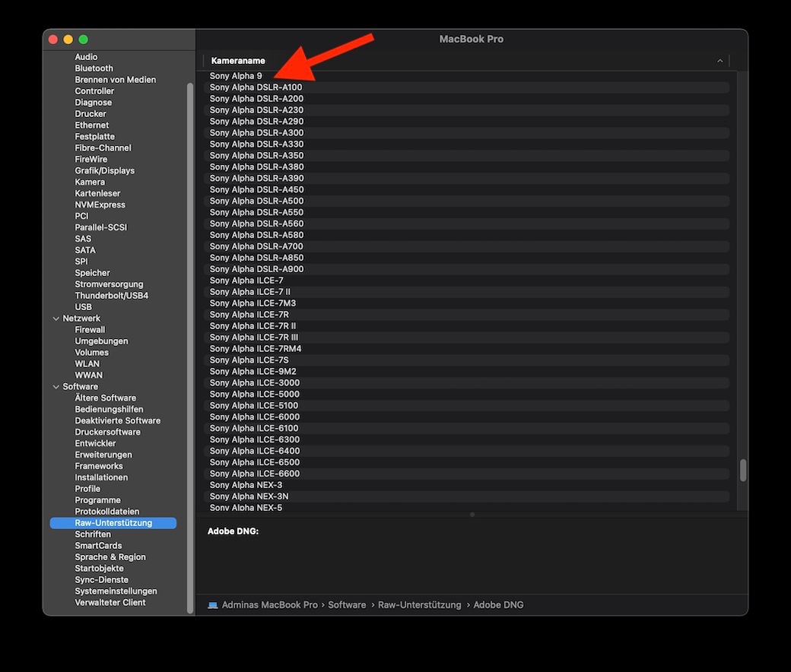Click Adobe DNG in the path bar
Image resolution: width=791 pixels, height=672 pixels.
pyautogui.click(x=498, y=605)
